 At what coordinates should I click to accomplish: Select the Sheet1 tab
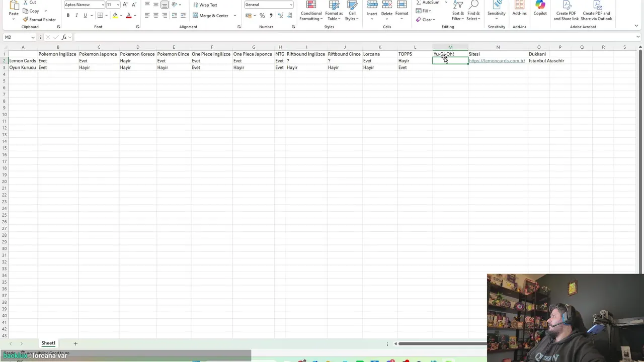[x=48, y=343]
